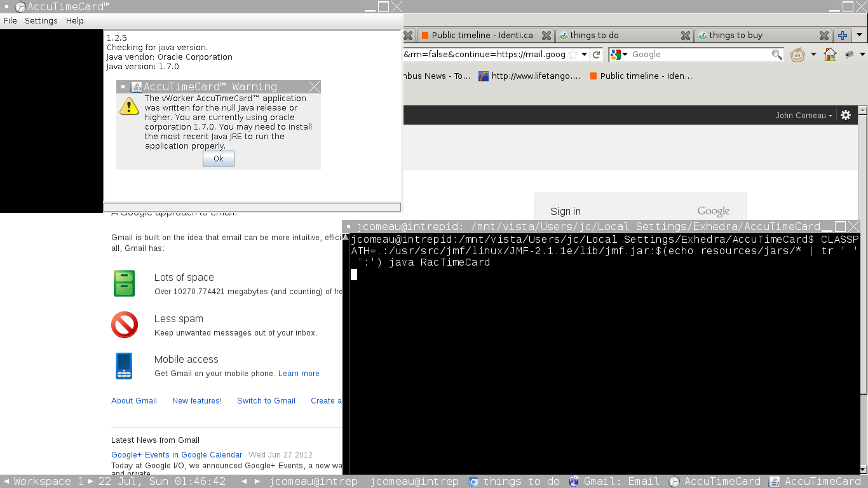Click the previous window arrow in taskbar
This screenshot has width=868, height=488.
pos(245,482)
